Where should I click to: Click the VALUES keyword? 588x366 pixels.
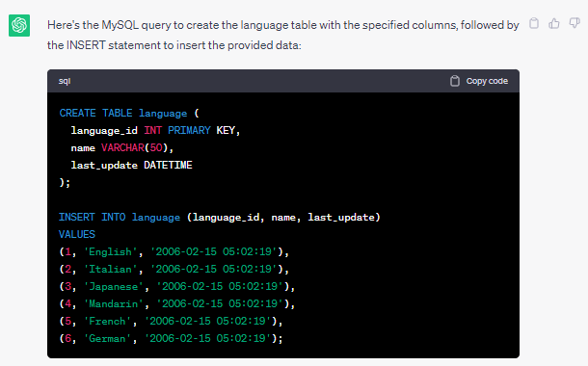coord(77,234)
